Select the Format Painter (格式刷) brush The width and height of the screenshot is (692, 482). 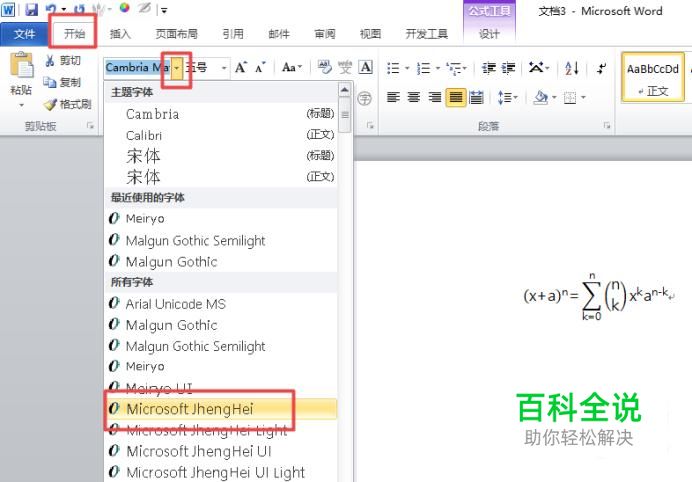50,104
